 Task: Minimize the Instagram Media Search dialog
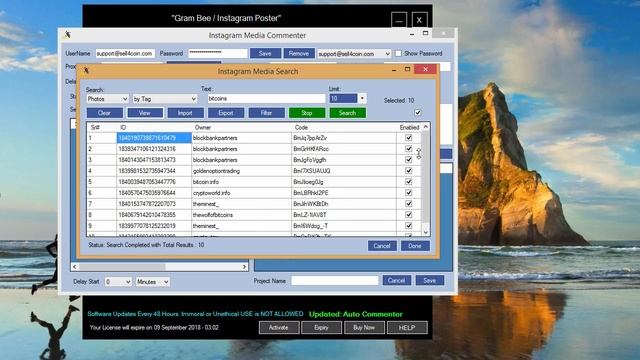coord(394,70)
